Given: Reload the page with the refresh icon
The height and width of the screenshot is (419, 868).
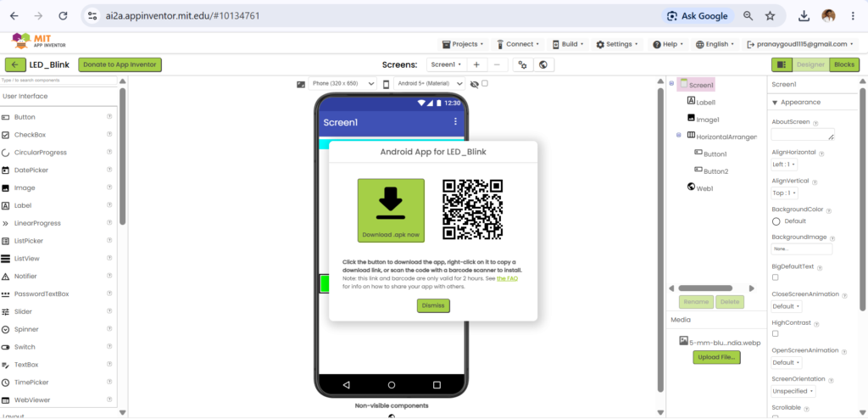Looking at the screenshot, I should [x=63, y=16].
